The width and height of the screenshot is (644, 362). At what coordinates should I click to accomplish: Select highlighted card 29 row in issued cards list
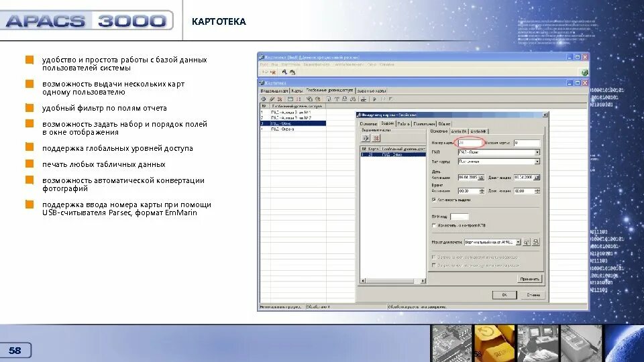(x=393, y=155)
